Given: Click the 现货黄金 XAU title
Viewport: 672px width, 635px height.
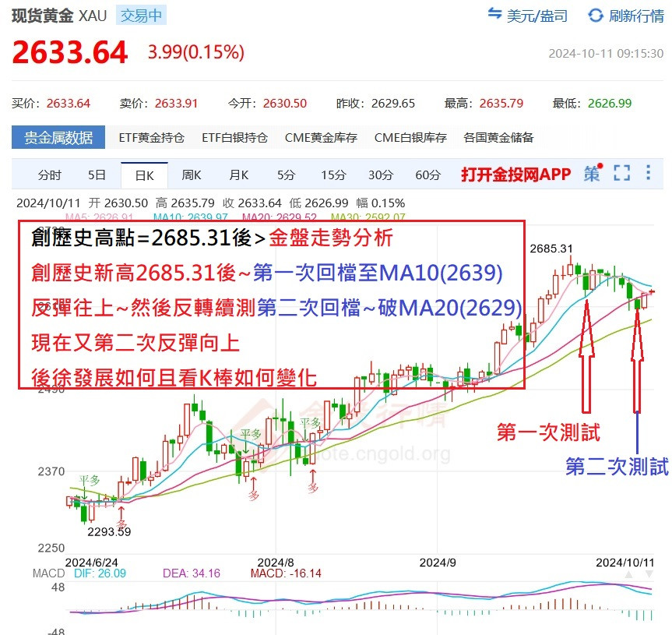Looking at the screenshot, I should point(59,16).
